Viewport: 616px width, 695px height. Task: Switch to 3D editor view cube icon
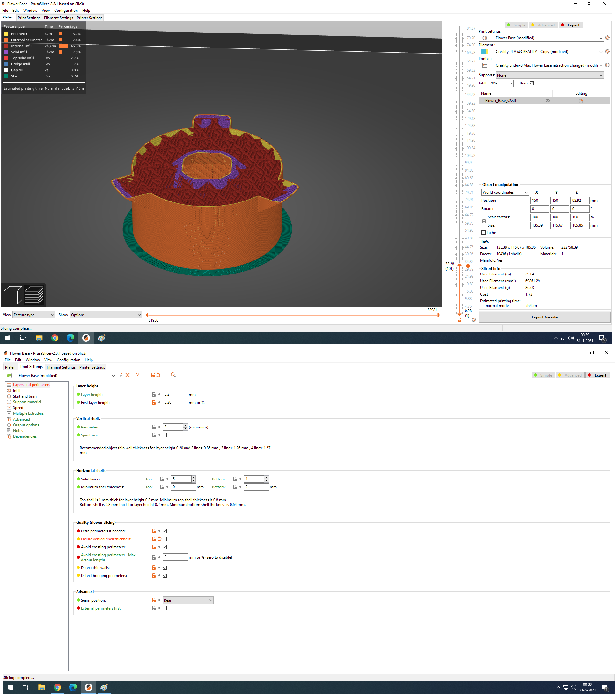(12, 295)
